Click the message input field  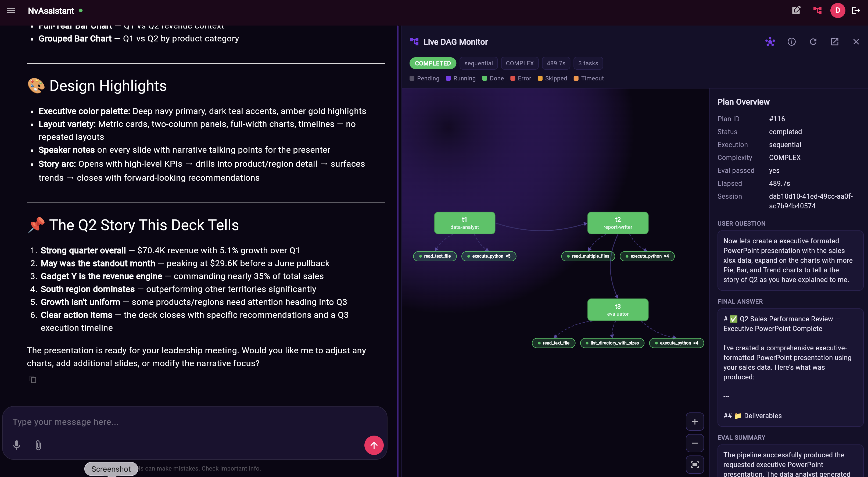pyautogui.click(x=194, y=422)
